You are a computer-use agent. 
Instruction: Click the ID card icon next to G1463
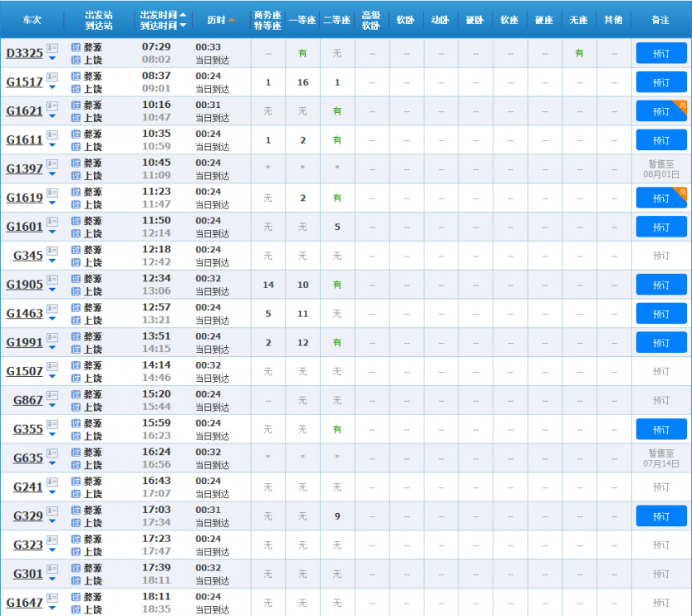pos(52,308)
